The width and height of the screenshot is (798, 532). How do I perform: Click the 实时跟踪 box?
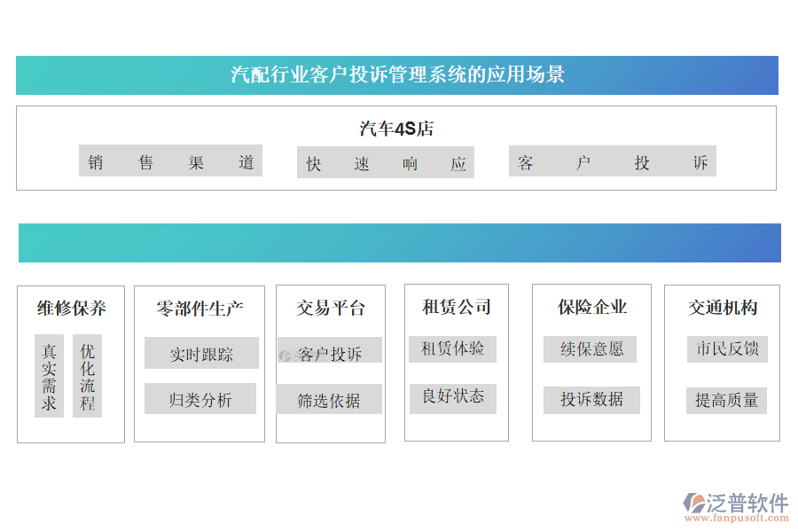click(201, 354)
